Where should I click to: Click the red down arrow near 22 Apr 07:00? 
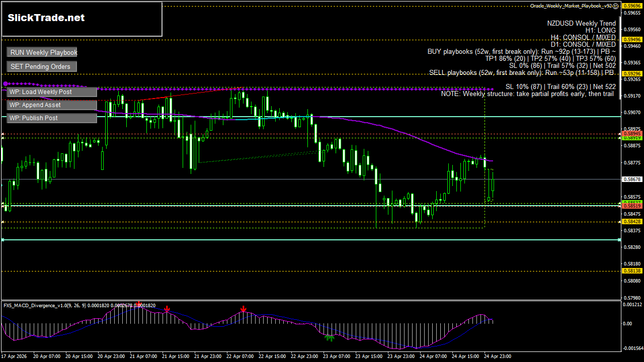(243, 309)
